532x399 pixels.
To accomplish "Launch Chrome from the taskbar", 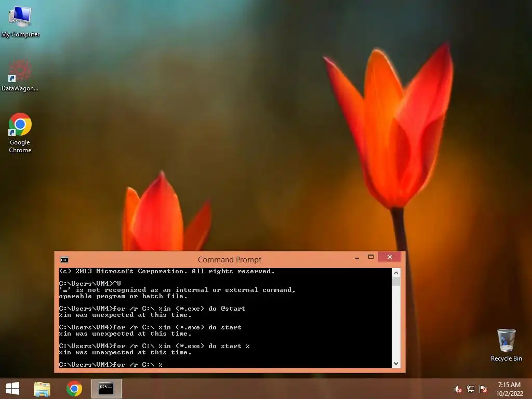I will [74, 389].
